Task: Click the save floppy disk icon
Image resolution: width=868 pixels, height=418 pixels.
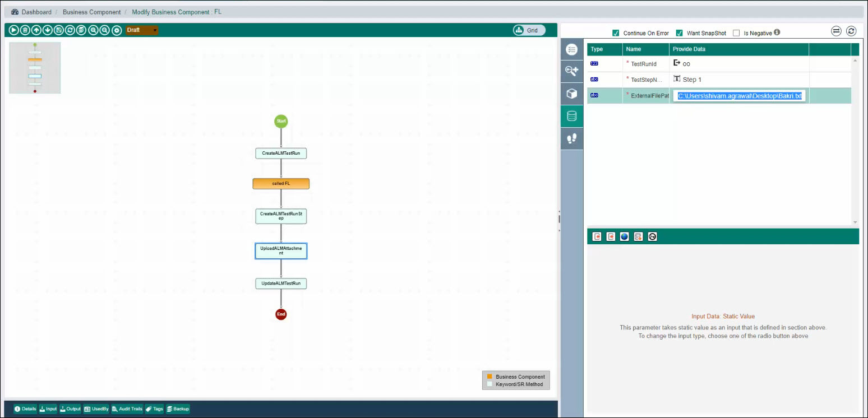Action: [x=59, y=30]
